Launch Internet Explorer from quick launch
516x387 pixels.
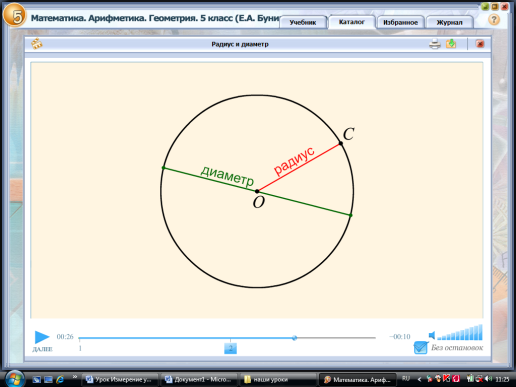tap(60, 379)
